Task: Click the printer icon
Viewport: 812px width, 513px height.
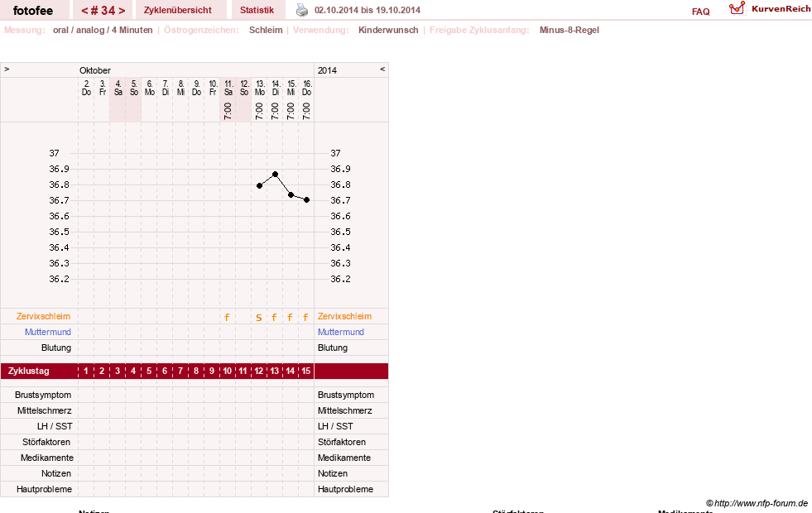Action: click(x=302, y=10)
